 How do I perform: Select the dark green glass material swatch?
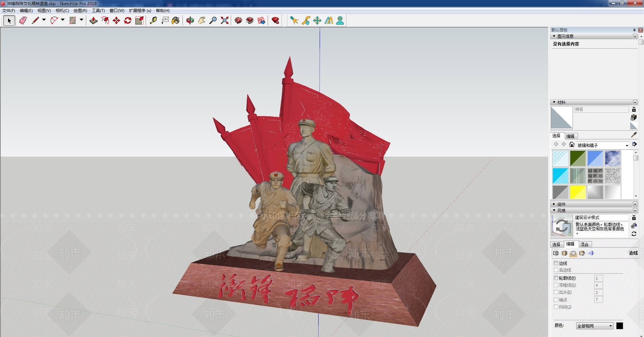(578, 158)
